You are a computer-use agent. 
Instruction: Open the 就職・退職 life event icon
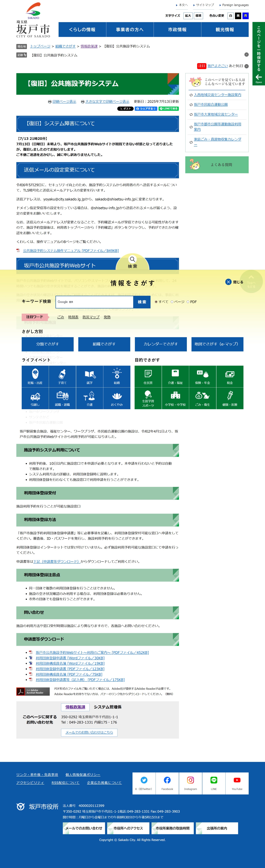click(x=62, y=398)
